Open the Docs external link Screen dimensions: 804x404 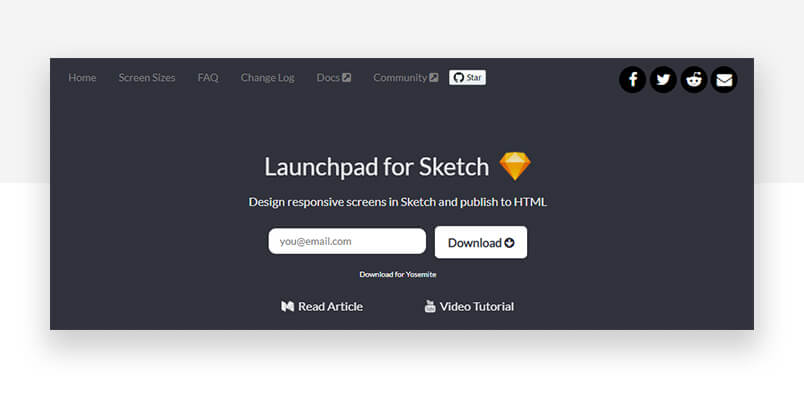pos(333,77)
